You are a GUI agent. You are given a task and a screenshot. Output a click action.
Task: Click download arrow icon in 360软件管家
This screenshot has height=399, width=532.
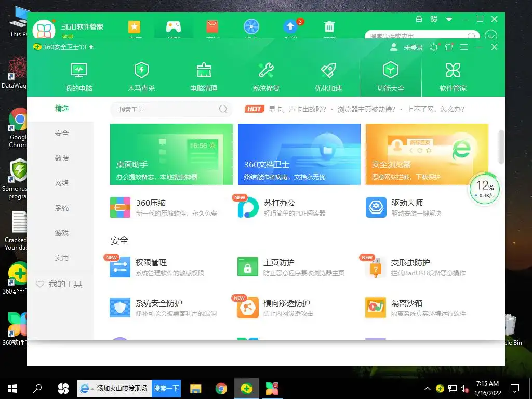pos(491,35)
